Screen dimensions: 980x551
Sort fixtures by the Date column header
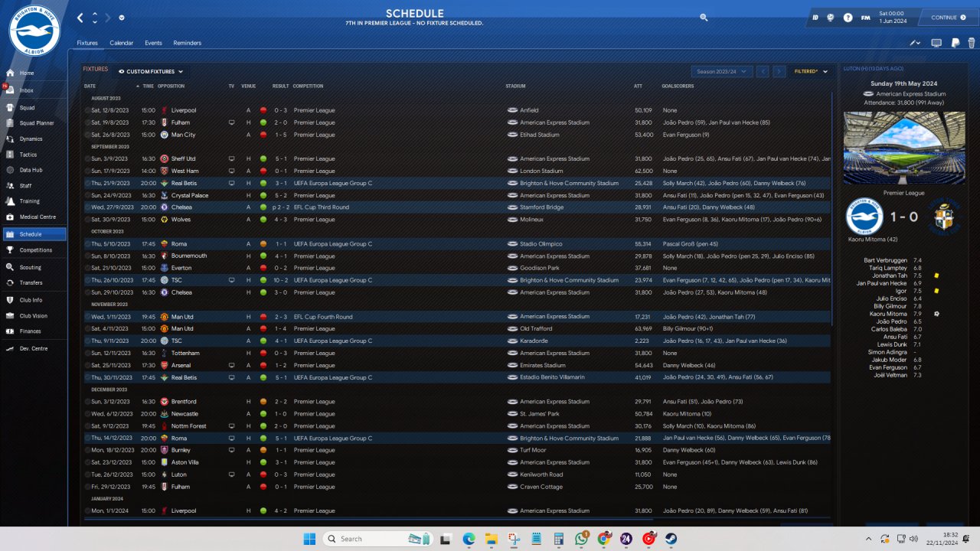point(90,86)
